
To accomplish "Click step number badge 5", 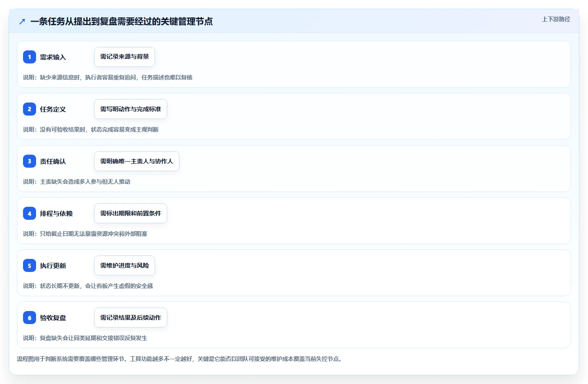I will (30, 265).
